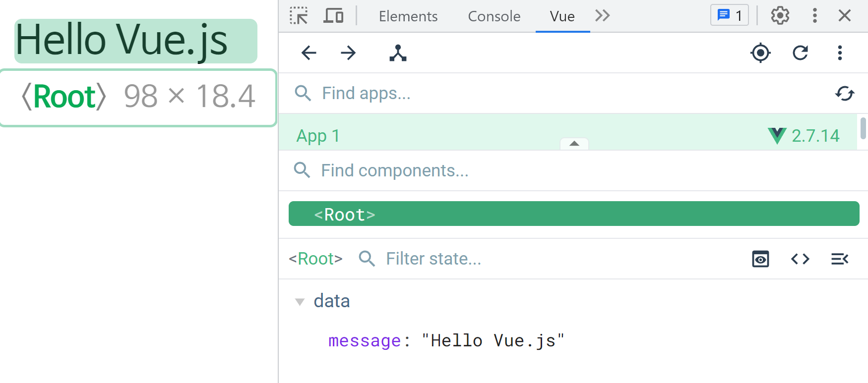
Task: Select App 1 in the apps list
Action: tap(568, 132)
